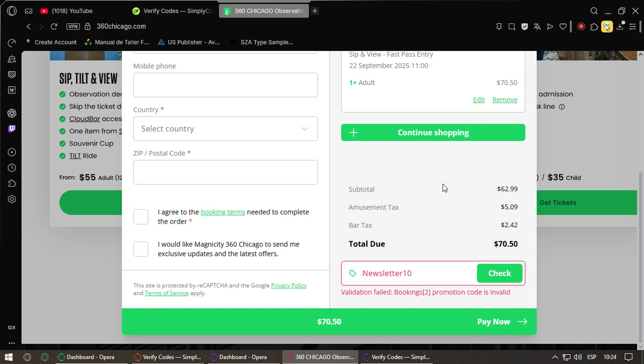Open ChatGPT in Opera sidebar
644x364 pixels.
point(12,113)
